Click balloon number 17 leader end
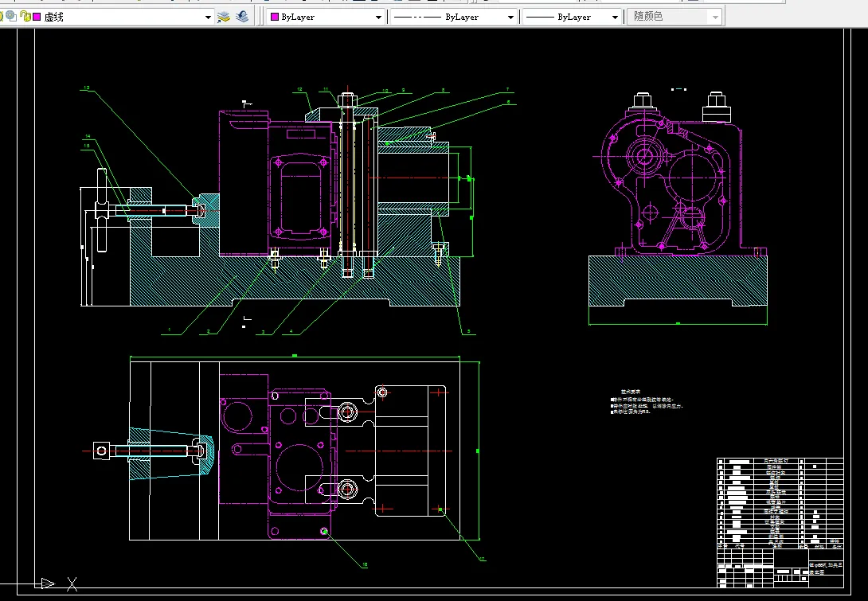Image resolution: width=868 pixels, height=601 pixels. click(483, 558)
